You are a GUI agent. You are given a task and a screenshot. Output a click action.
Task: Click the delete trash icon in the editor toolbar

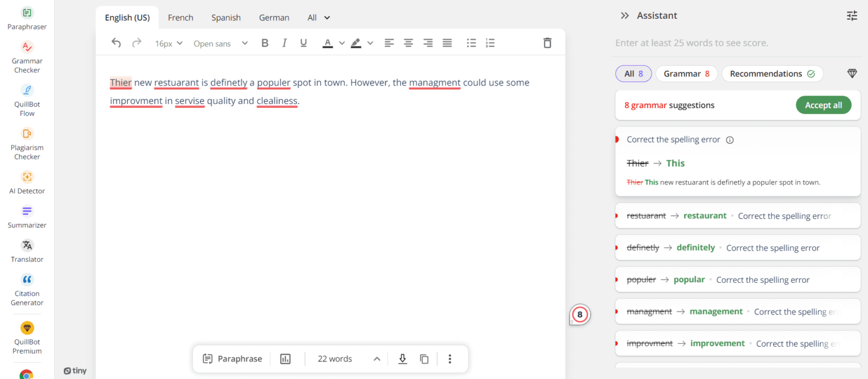547,42
